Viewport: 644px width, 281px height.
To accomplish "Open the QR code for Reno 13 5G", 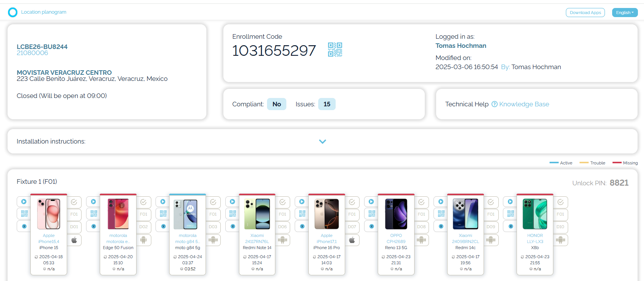I will coord(371,214).
